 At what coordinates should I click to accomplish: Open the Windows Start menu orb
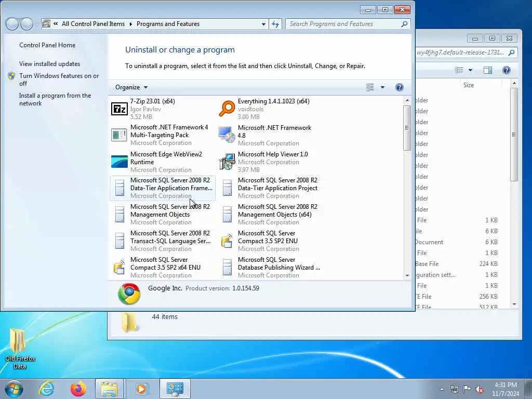14,389
